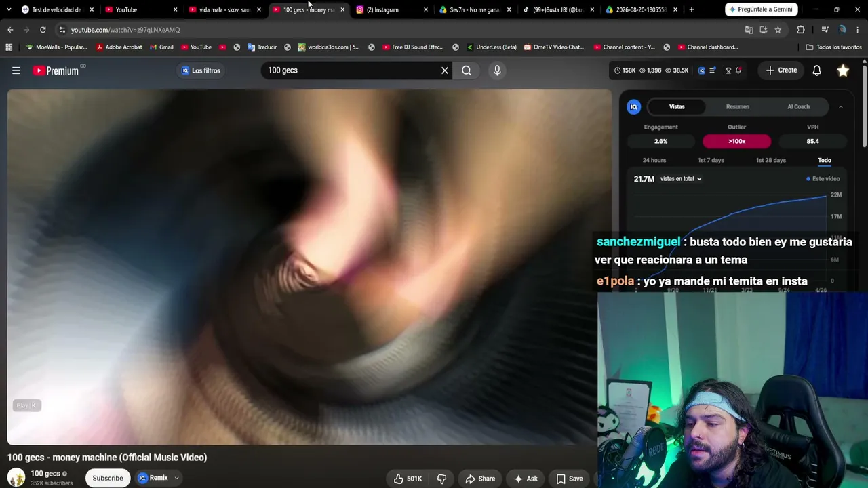
Task: Close the 100 gecs browser tab
Action: 342,9
